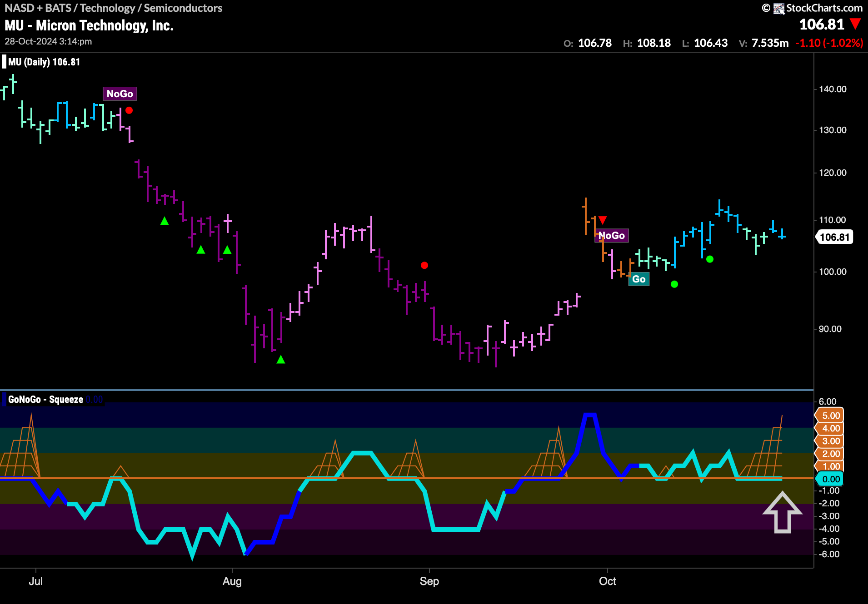The width and height of the screenshot is (868, 604).
Task: Click the StockCharts.com logo icon
Action: pos(779,8)
